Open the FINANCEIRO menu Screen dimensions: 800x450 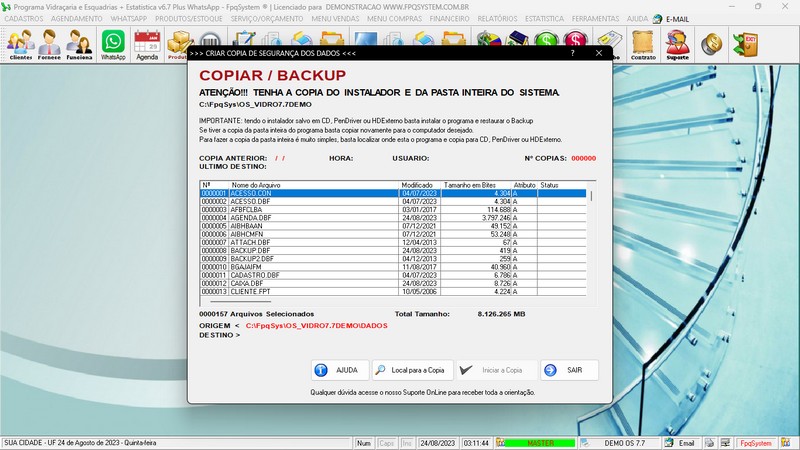click(x=449, y=19)
